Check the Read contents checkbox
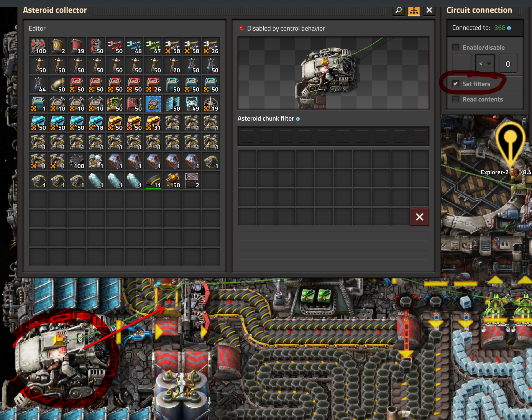 pos(456,99)
